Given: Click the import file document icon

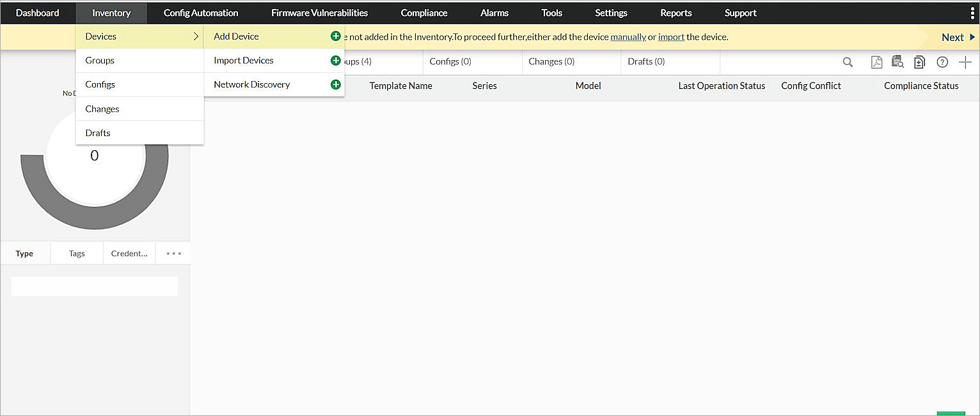Looking at the screenshot, I should 919,62.
